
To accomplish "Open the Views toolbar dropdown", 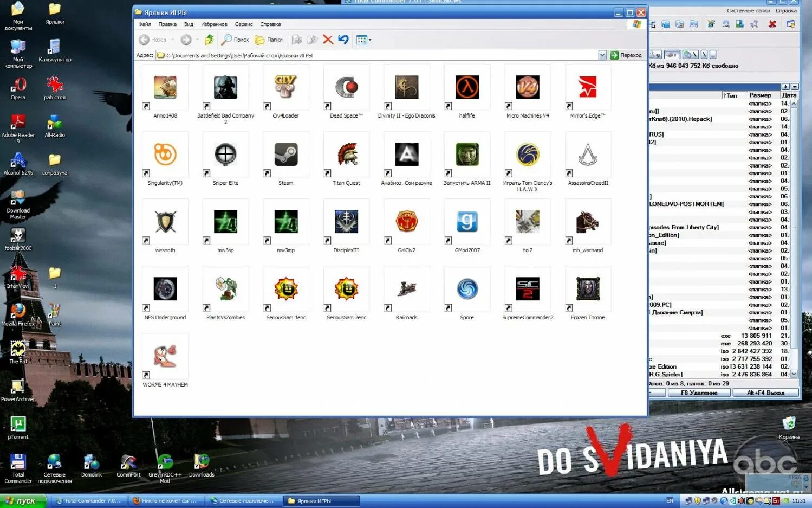I will 363,40.
